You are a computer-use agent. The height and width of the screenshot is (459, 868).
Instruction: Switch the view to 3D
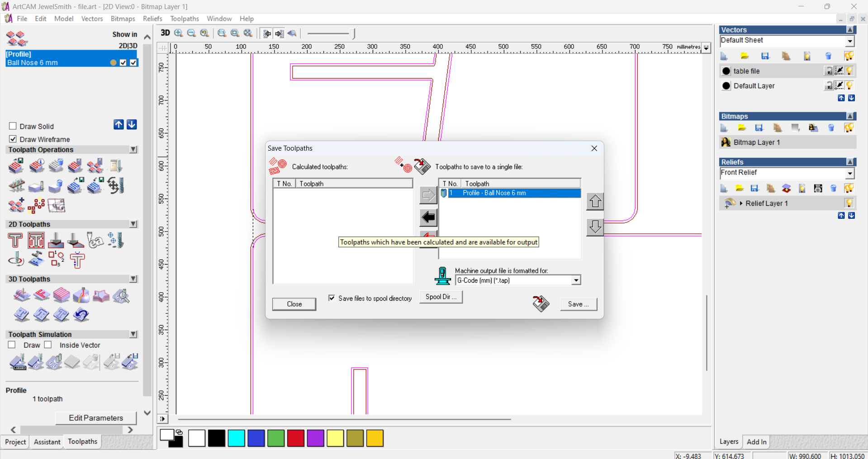pos(165,33)
